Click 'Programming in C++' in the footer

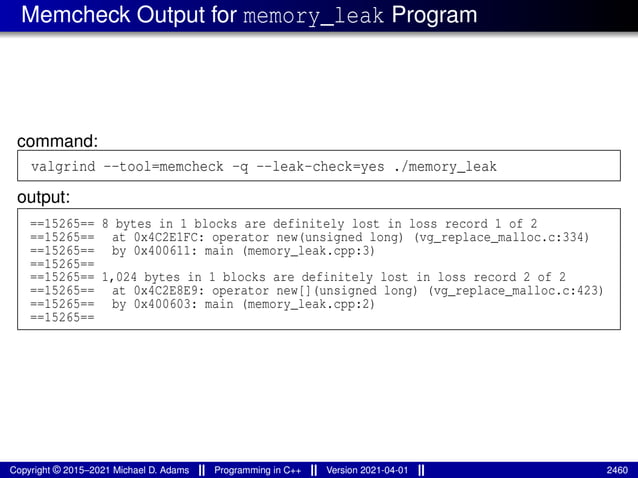tap(258, 470)
